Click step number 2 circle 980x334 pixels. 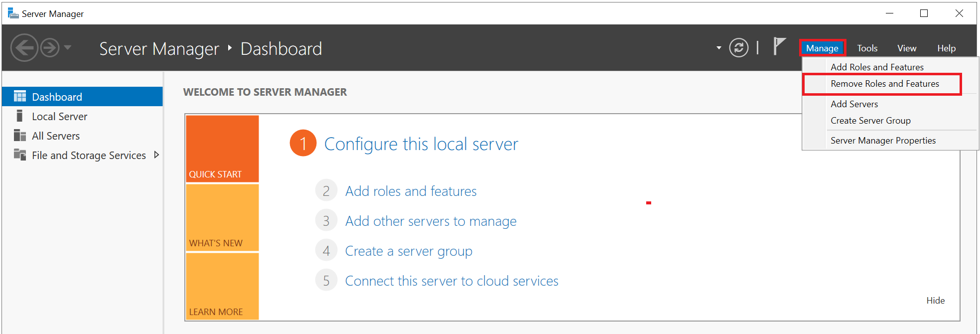pos(326,191)
